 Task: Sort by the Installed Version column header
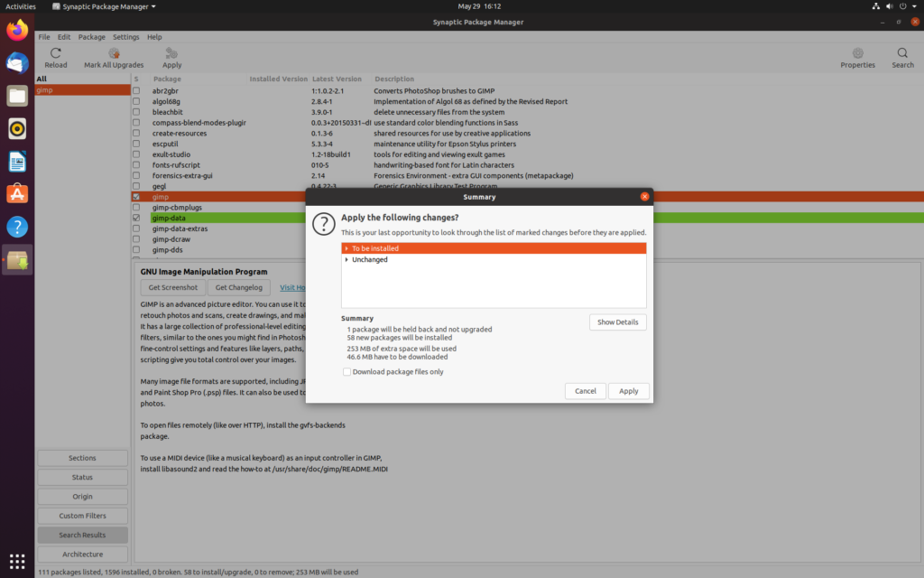278,79
